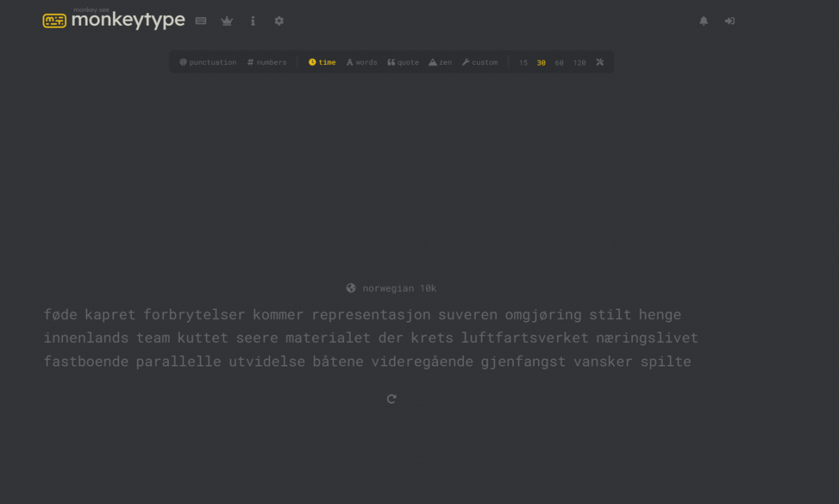This screenshot has height=504, width=839.
Task: Open the leaderboards via the crown icon
Action: pos(227,20)
